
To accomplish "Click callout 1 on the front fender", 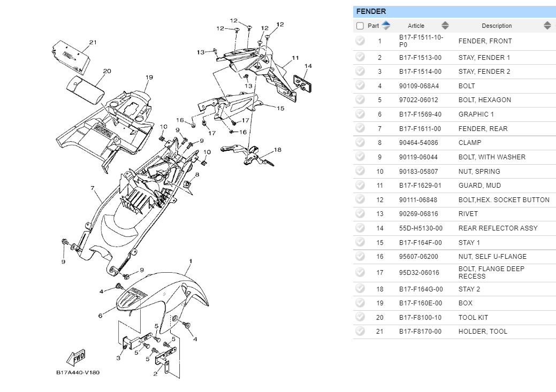I will (x=191, y=261).
